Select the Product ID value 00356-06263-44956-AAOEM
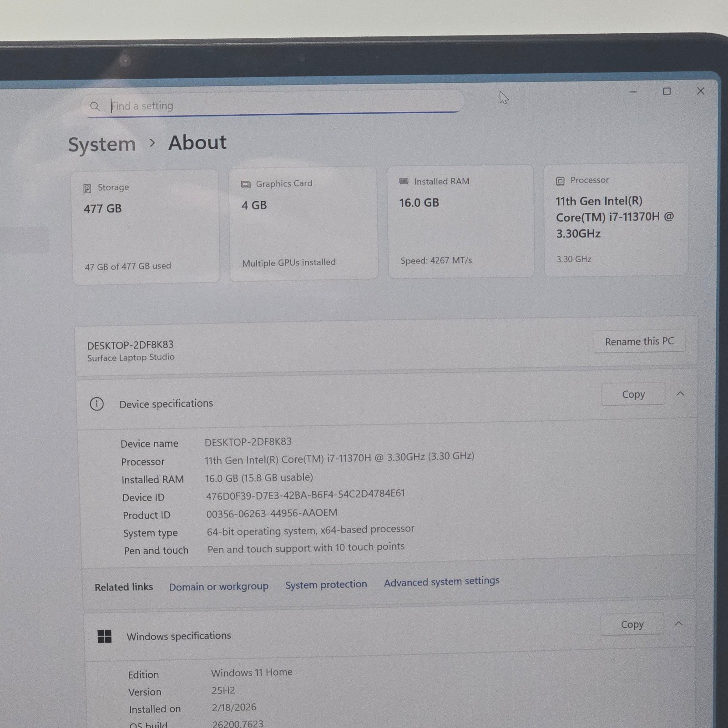The image size is (728, 728). [x=272, y=513]
